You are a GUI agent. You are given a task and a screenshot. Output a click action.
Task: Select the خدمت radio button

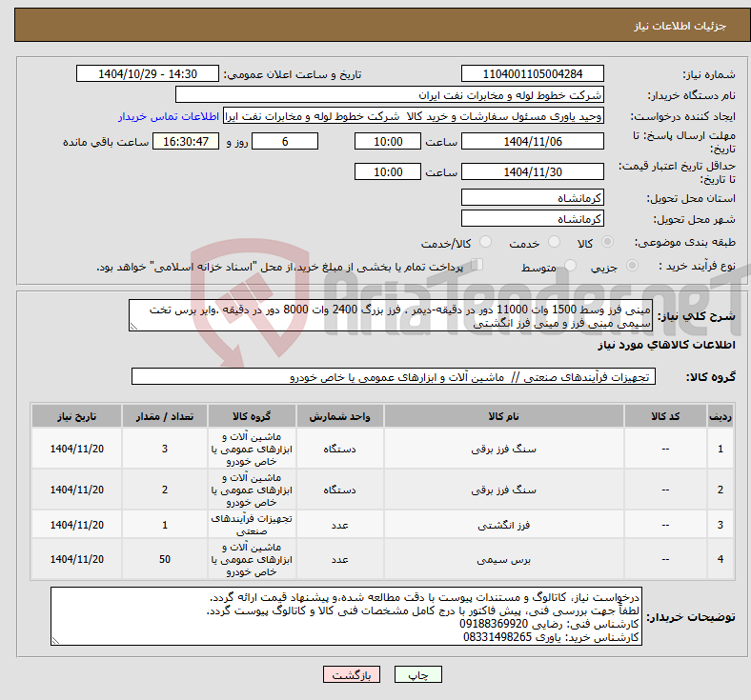click(x=554, y=242)
